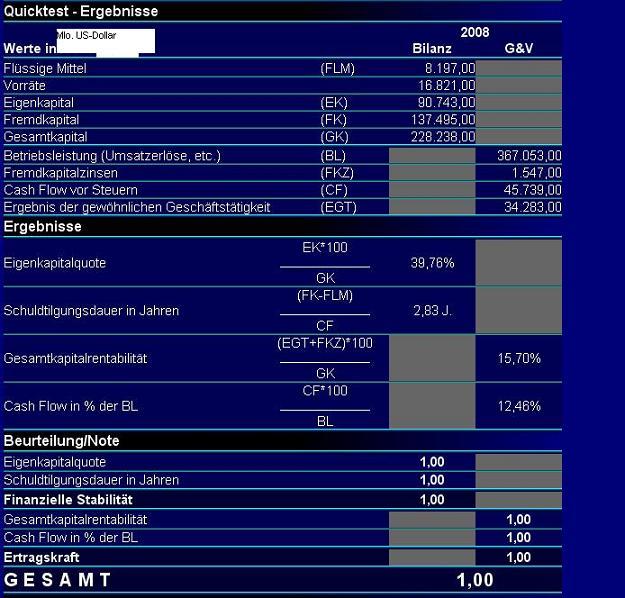Screen dimensions: 625x598
Task: Click 'Gesamtkapitalrentabilität' label in the Ergebnisse section
Action: (75, 358)
